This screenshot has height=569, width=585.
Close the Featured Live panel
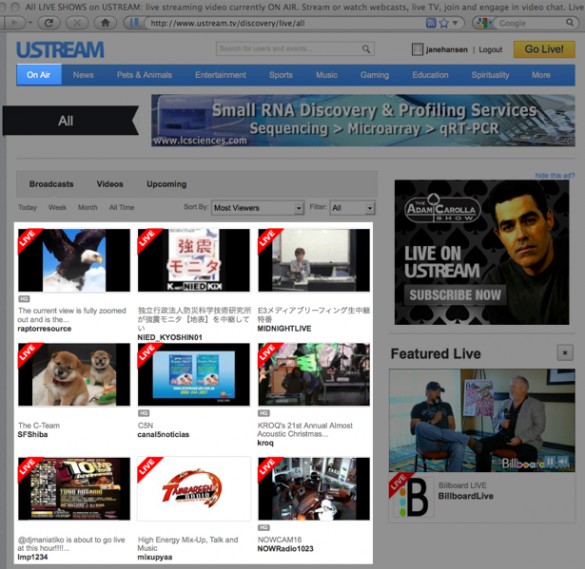(565, 353)
